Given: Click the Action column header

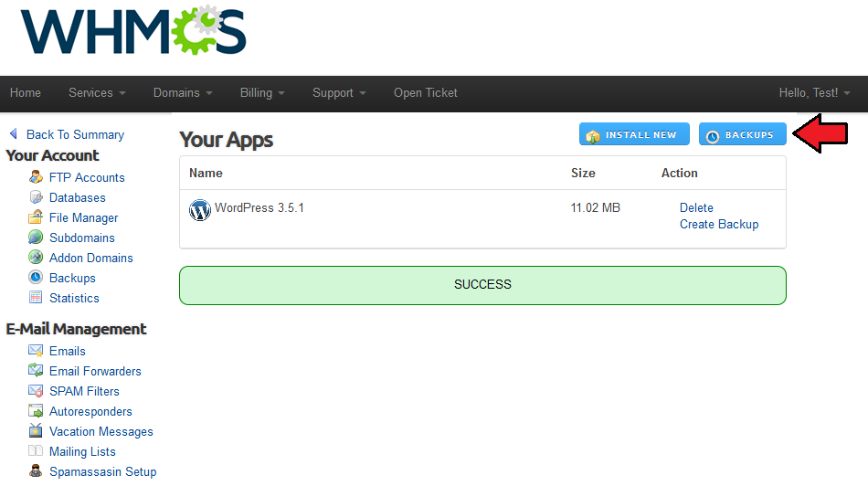Looking at the screenshot, I should tap(679, 174).
